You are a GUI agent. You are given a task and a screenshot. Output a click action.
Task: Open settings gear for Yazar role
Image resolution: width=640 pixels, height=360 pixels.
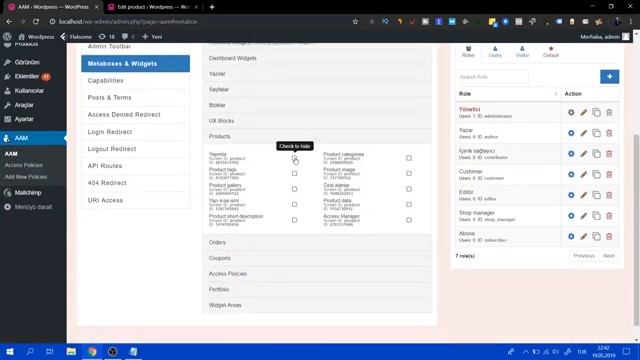click(x=571, y=133)
